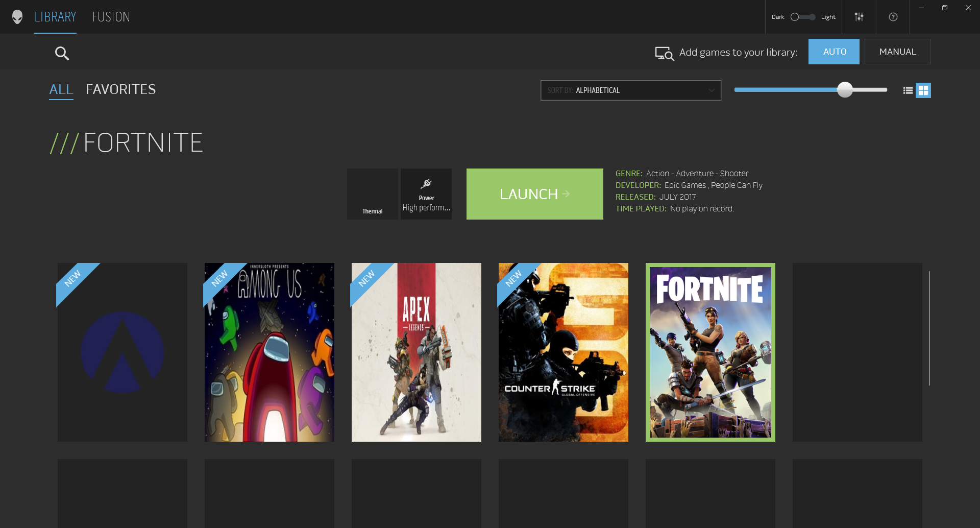Select the Apex Legends game cover
This screenshot has height=528, width=980.
coord(416,352)
